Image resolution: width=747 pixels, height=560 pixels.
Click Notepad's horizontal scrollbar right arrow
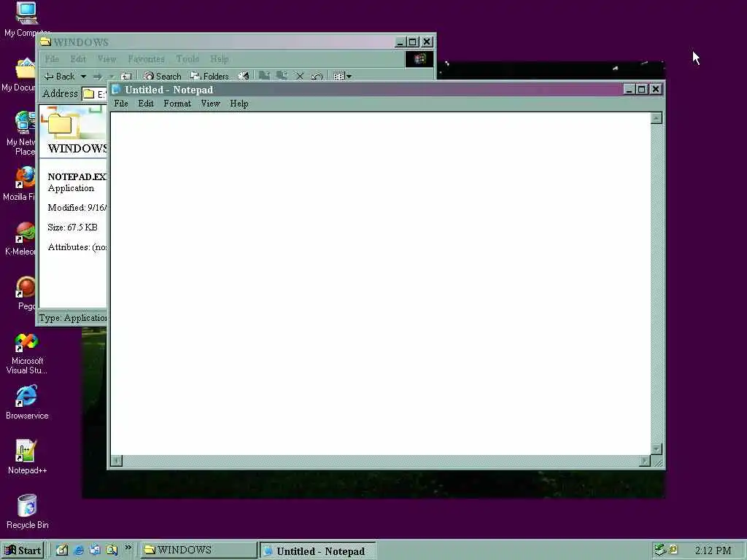[x=645, y=461]
